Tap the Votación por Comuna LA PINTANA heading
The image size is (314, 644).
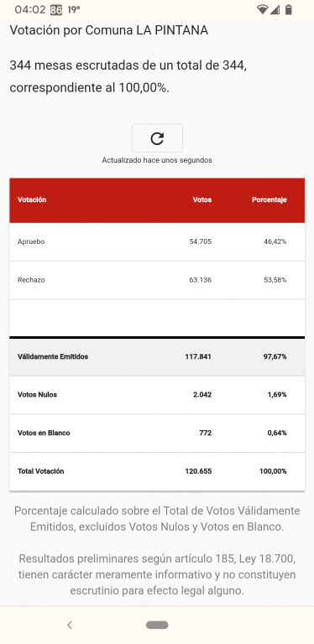tap(109, 30)
